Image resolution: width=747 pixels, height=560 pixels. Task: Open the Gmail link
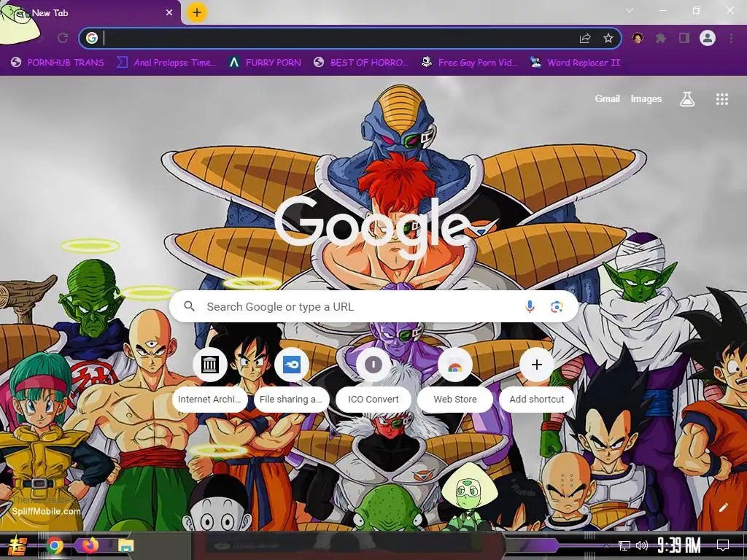coord(607,98)
